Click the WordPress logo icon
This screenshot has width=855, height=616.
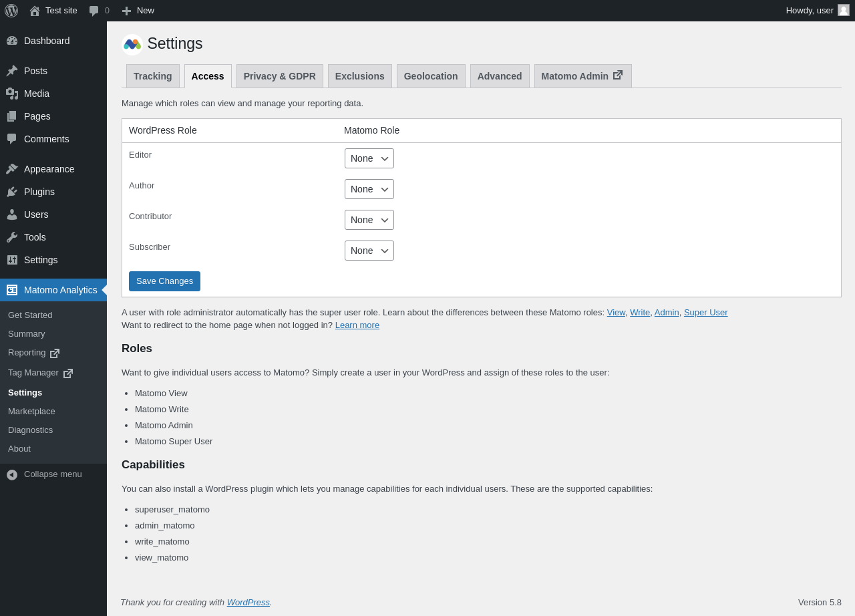coord(11,11)
